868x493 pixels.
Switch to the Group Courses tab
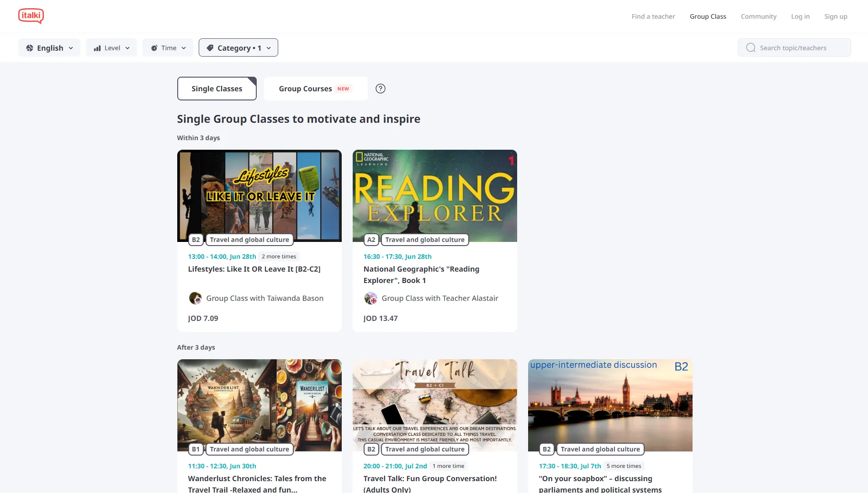pyautogui.click(x=316, y=89)
